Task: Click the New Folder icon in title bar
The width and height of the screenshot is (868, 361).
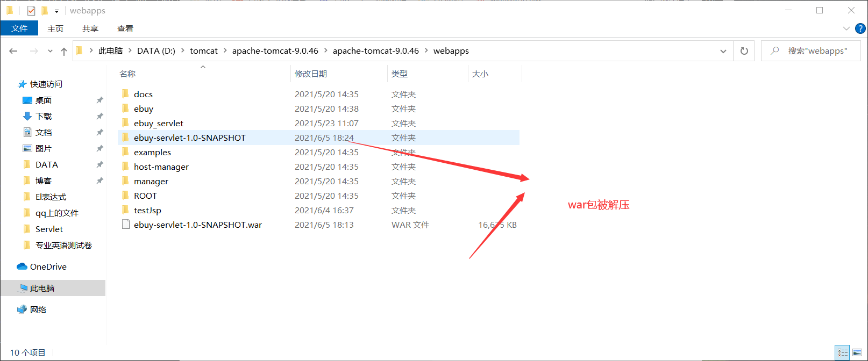Action: pos(45,11)
